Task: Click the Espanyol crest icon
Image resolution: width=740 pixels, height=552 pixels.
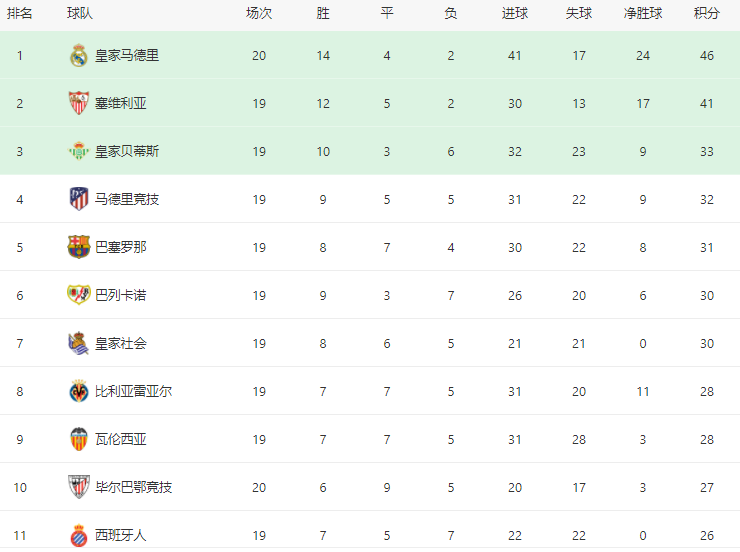Action: [79, 535]
